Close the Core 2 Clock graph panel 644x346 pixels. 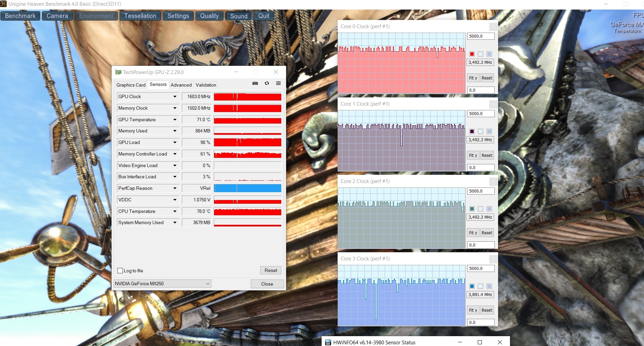493,181
